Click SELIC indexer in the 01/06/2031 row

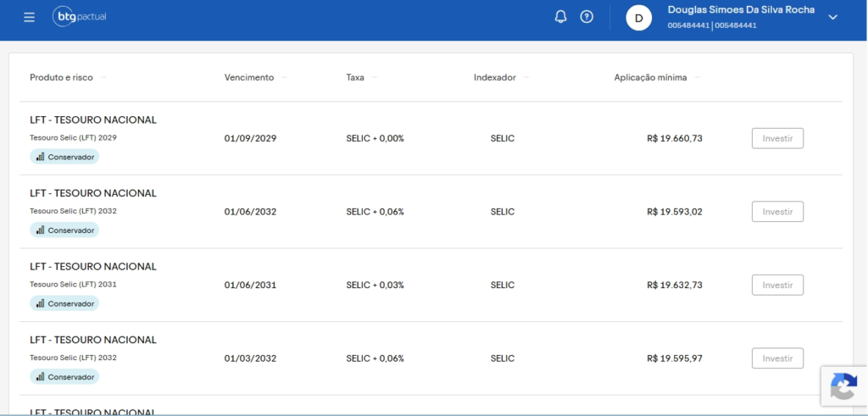coord(502,285)
